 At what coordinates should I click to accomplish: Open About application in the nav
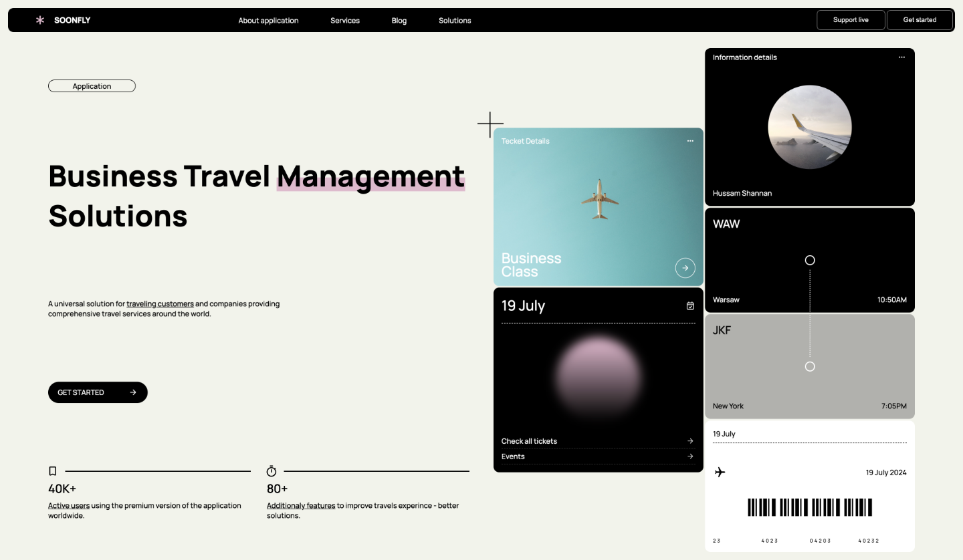point(268,21)
